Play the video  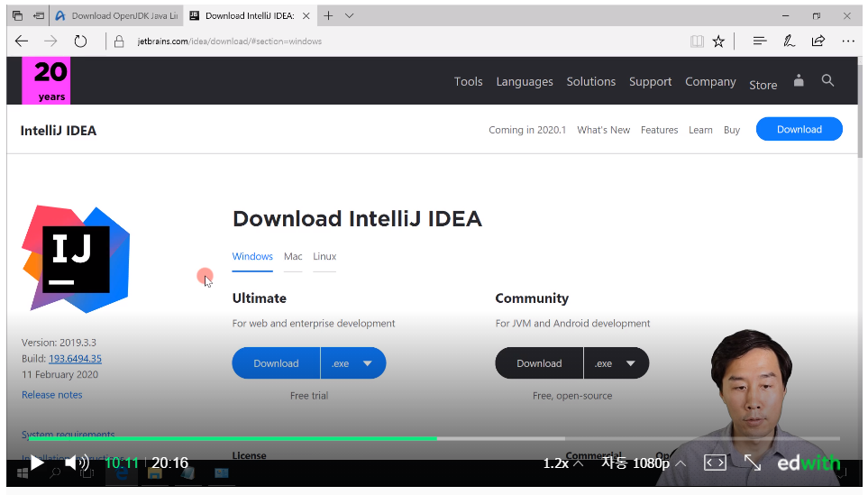click(37, 463)
